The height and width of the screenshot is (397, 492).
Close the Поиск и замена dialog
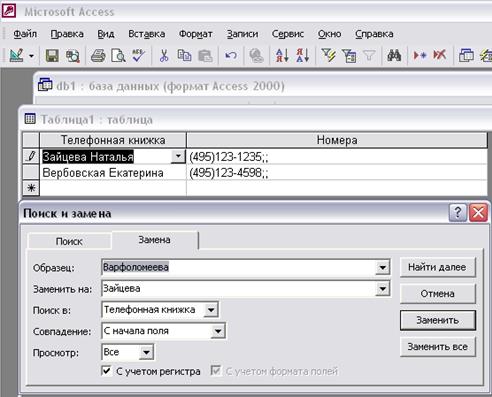pos(478,212)
